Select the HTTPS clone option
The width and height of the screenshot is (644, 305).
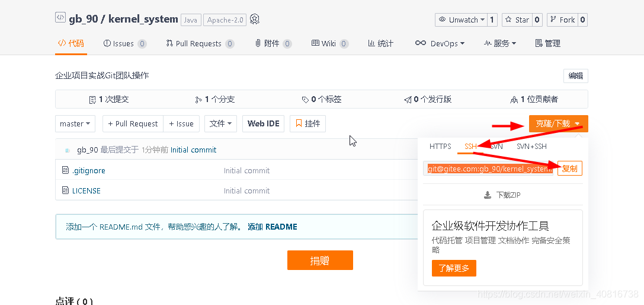pos(440,146)
